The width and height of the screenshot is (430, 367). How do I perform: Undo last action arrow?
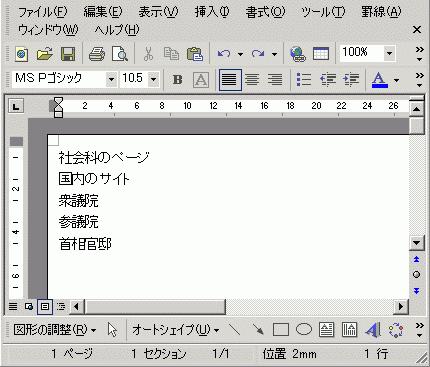pos(224,54)
